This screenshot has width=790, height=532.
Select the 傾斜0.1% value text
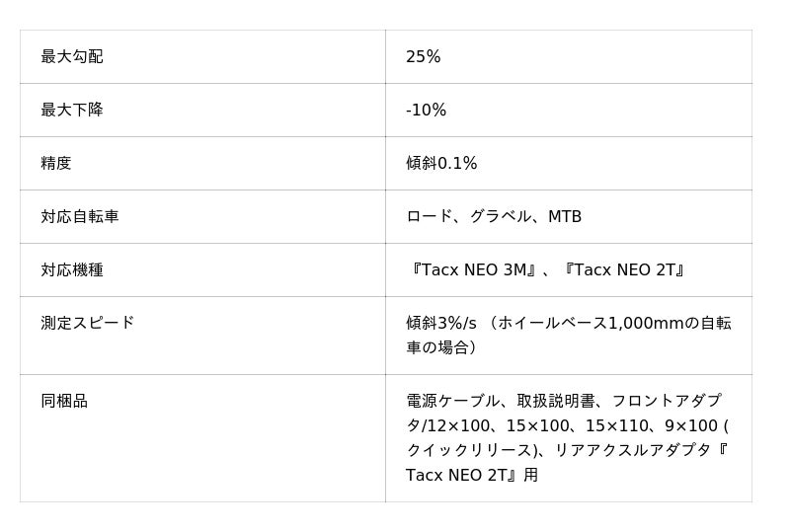441,164
